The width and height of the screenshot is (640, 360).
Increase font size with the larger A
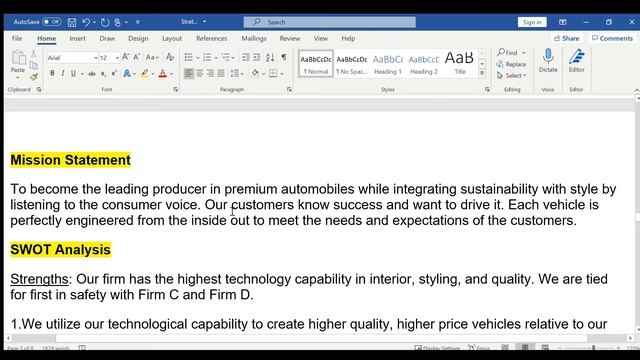pos(126,57)
